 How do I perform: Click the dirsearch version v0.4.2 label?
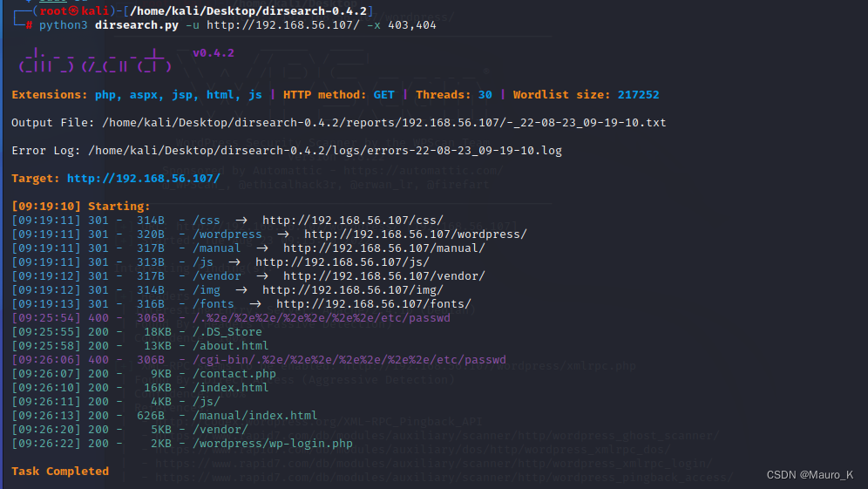pyautogui.click(x=214, y=53)
